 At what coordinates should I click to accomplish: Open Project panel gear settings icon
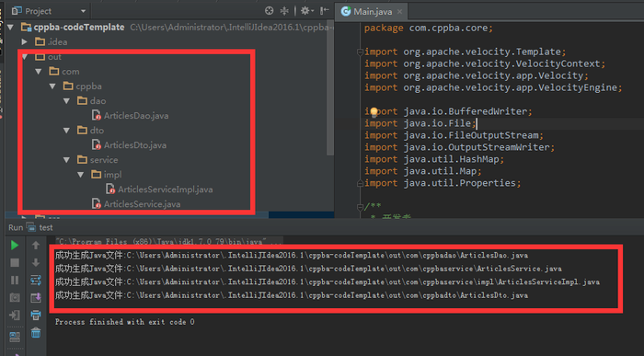click(305, 11)
